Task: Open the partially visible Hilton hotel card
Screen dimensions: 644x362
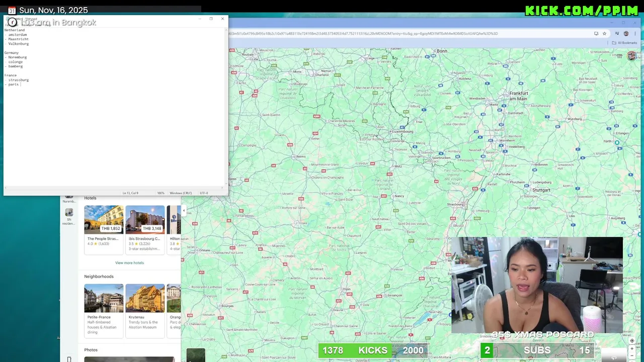Action: coord(174,229)
